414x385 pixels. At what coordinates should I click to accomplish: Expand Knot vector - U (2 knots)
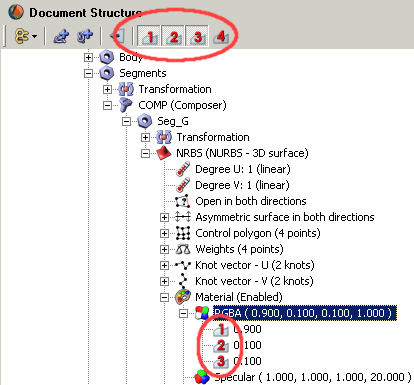tap(164, 265)
